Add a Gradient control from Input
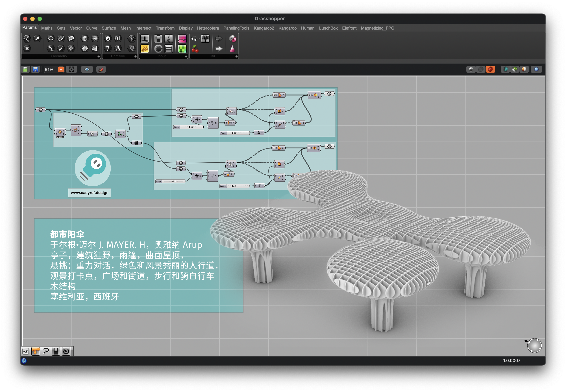The height and width of the screenshot is (392, 566). coord(182,39)
